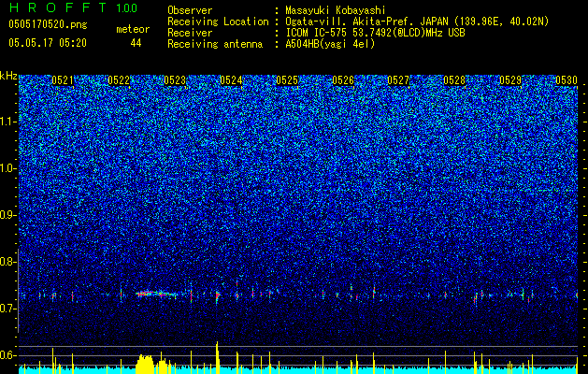Click the 0.7 kHz frequency tick label
The image size is (588, 374).
[x=8, y=309]
